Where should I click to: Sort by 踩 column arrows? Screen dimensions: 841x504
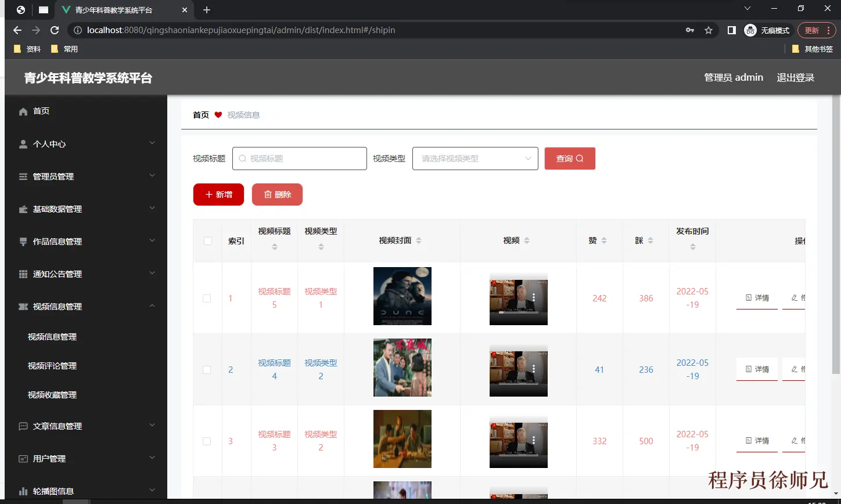tap(650, 240)
